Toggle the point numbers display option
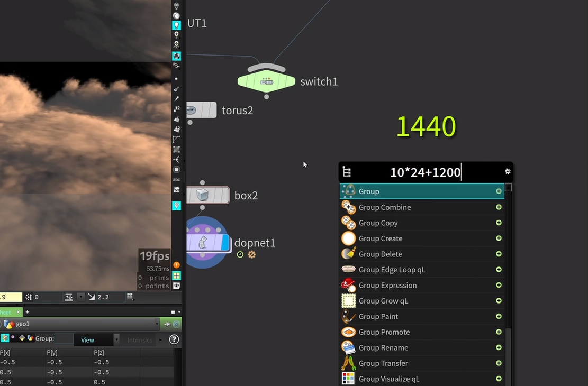The width and height of the screenshot is (588, 386). pyautogui.click(x=176, y=108)
